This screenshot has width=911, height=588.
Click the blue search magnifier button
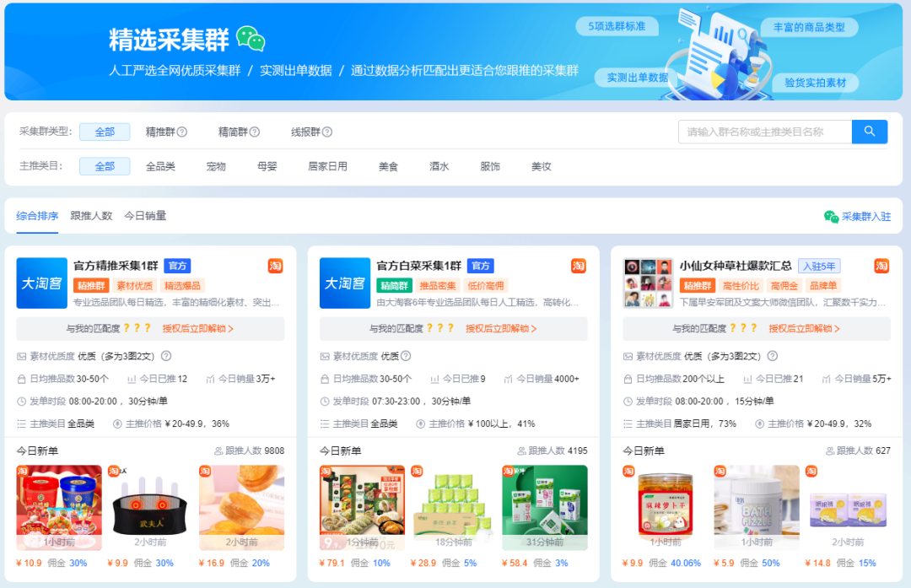click(x=869, y=132)
